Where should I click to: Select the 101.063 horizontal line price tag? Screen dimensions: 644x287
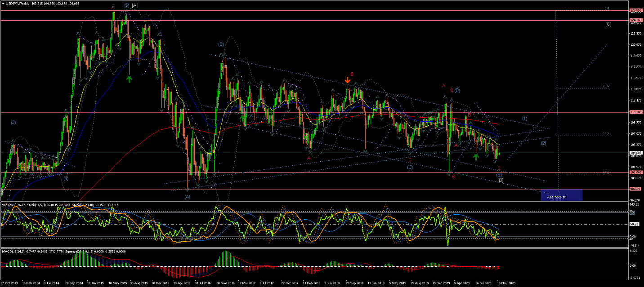click(635, 172)
